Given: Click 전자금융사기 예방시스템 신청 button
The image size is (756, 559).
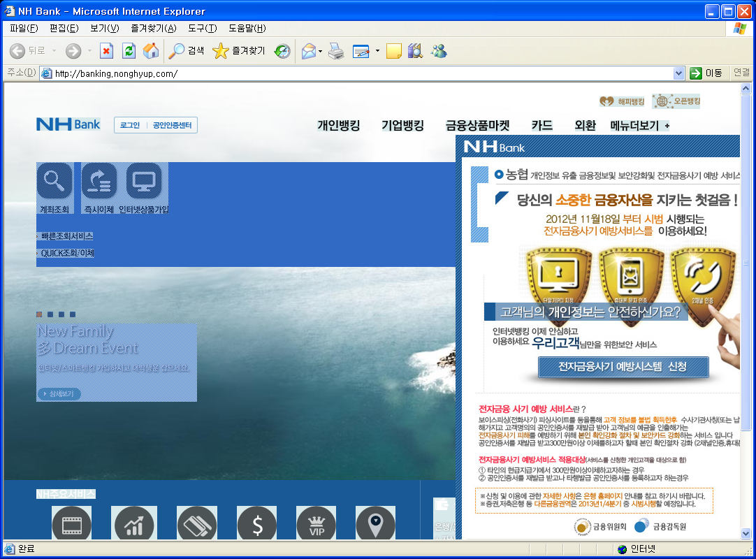Looking at the screenshot, I should (x=623, y=367).
